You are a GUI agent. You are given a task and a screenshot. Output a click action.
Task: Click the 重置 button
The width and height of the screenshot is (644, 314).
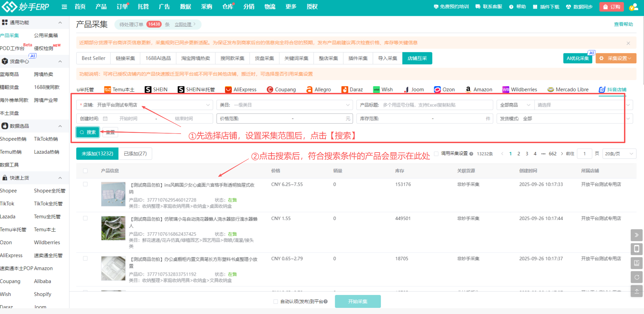click(x=110, y=132)
